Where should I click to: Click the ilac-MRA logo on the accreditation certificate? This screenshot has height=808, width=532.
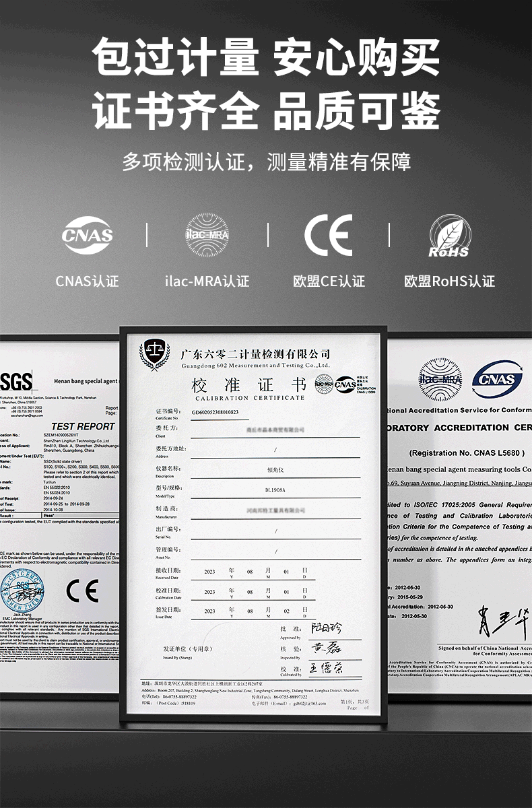(x=440, y=380)
